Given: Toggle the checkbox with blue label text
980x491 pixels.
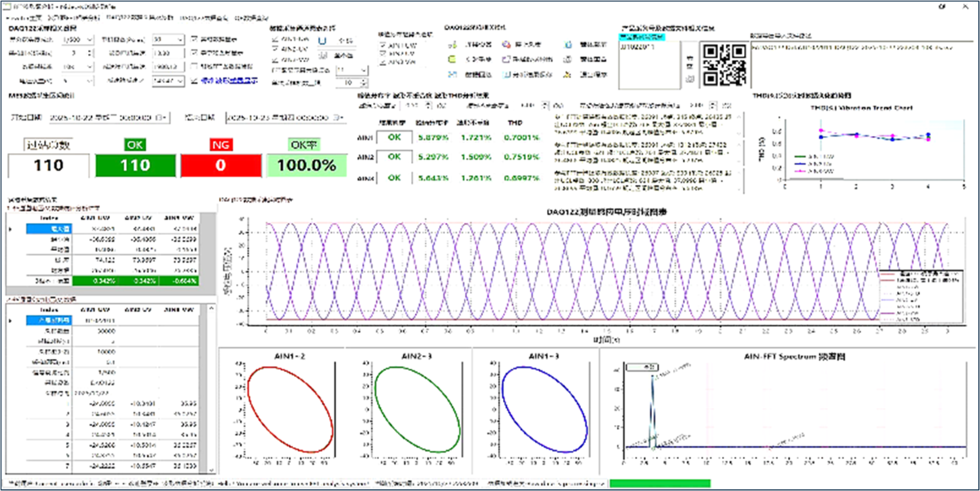Looking at the screenshot, I should pyautogui.click(x=195, y=81).
